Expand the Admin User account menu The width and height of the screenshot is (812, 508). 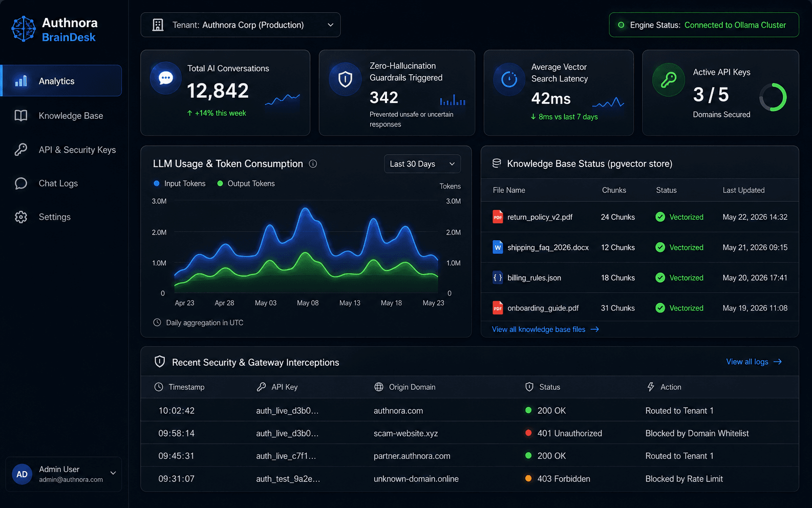[113, 473]
